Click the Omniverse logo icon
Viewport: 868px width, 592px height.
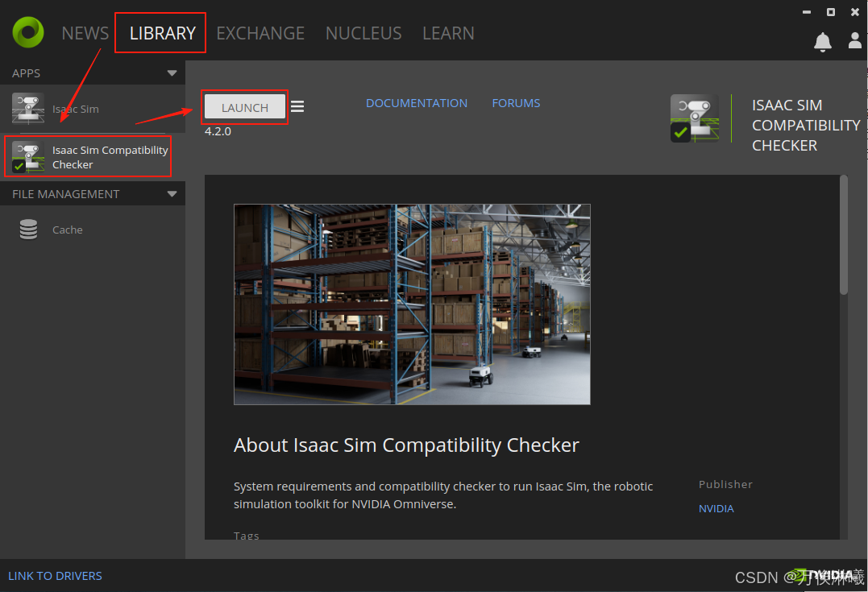click(28, 33)
